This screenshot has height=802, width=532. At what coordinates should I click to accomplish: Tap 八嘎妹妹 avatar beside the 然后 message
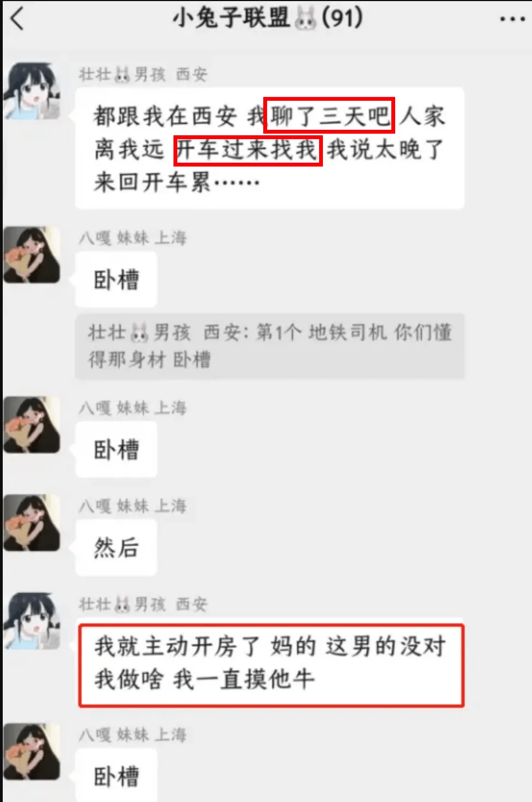coord(32,523)
